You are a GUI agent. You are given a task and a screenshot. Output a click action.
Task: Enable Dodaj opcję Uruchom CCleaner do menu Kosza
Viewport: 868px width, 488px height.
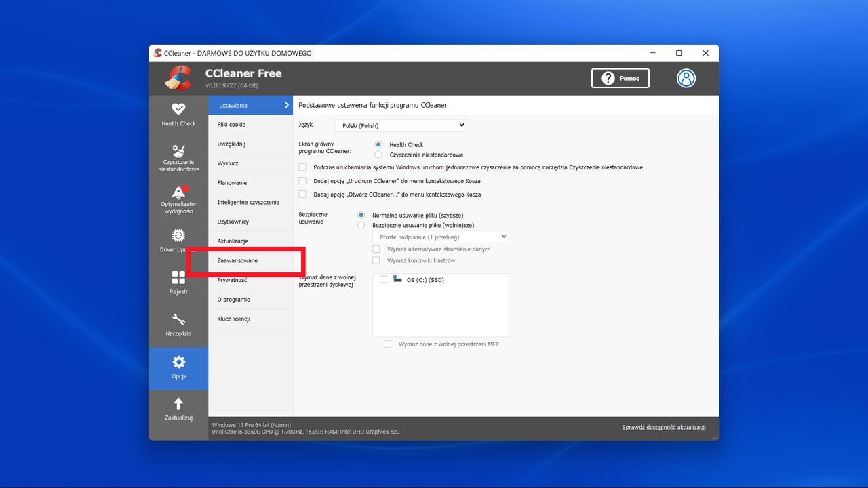[x=302, y=181]
